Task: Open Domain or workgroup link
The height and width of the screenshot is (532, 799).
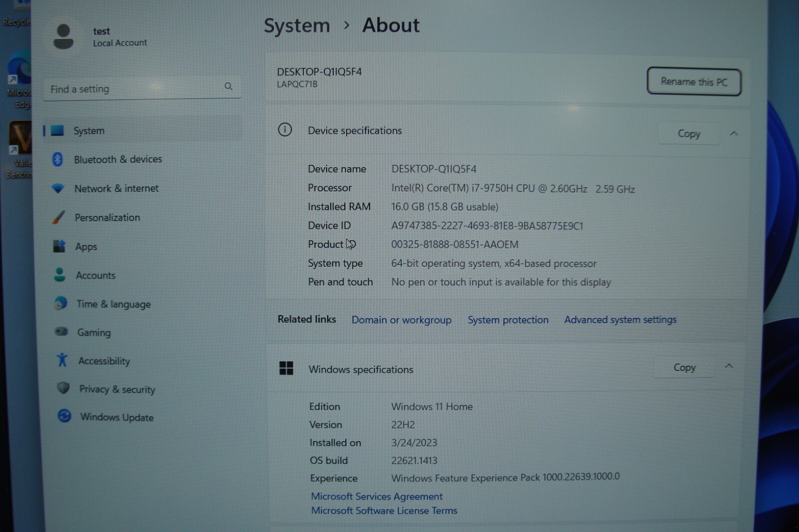Action: tap(401, 320)
